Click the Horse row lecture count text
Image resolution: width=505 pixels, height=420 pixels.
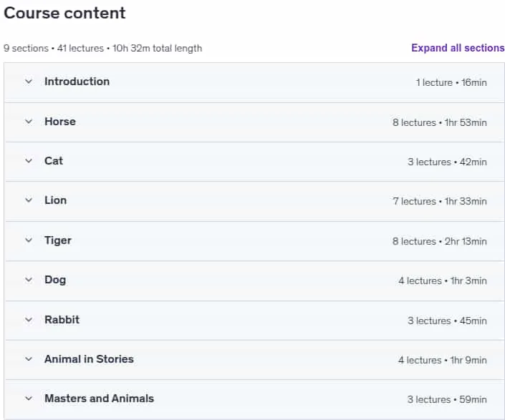coord(414,122)
